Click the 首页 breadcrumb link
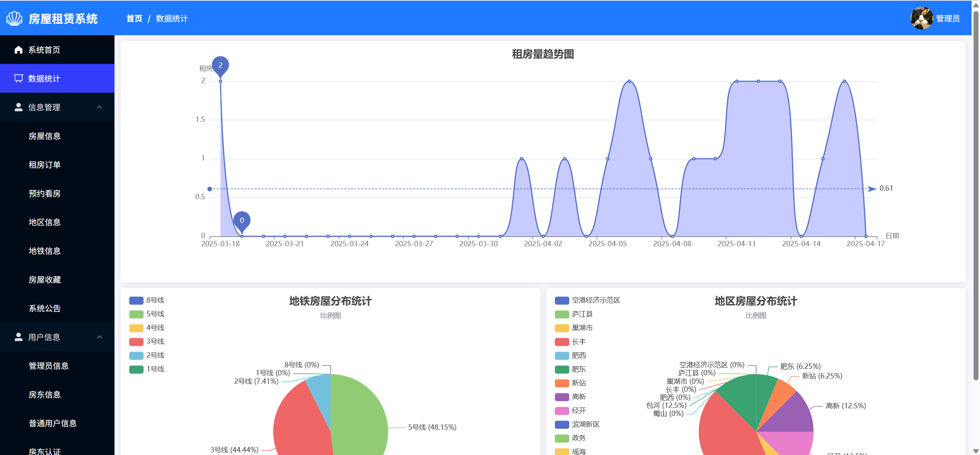980x455 pixels. (x=134, y=18)
